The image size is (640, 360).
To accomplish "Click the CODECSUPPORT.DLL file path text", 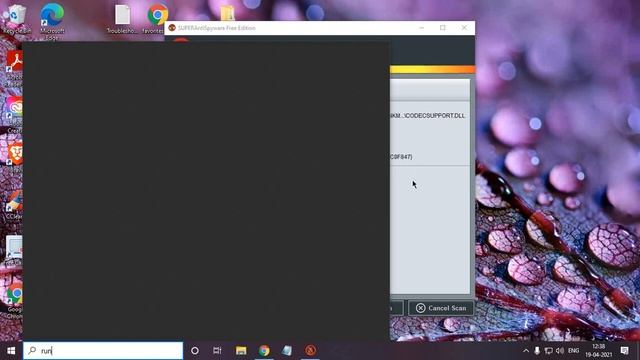I will pos(427,116).
